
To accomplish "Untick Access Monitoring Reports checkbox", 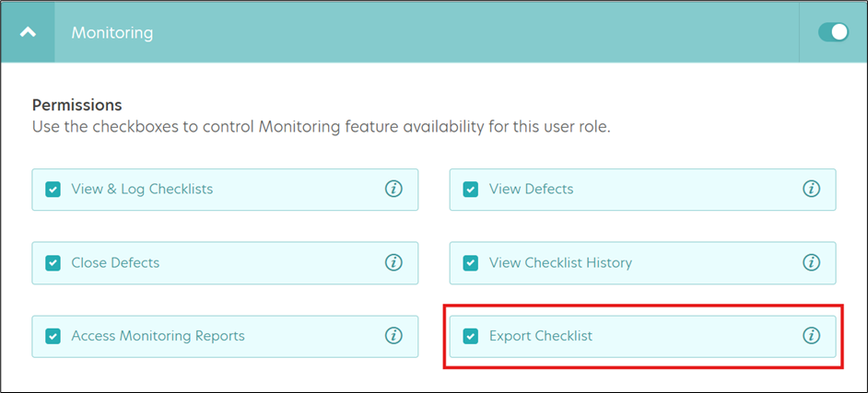I will coord(53,336).
